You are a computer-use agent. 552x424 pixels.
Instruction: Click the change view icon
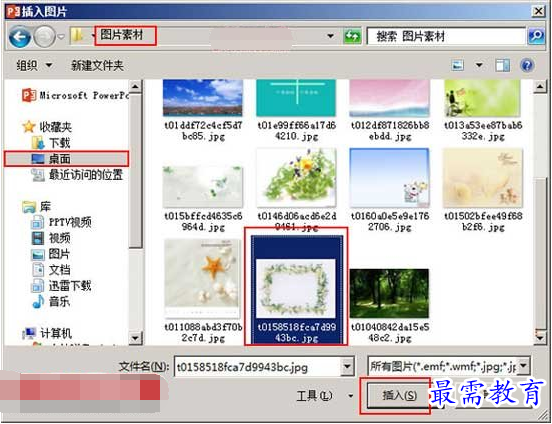(458, 66)
